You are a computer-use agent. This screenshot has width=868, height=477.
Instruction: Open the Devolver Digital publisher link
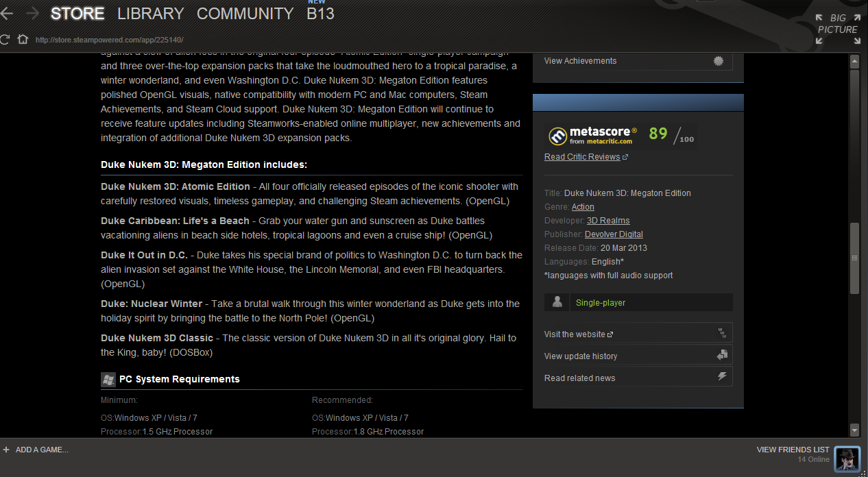(x=614, y=234)
